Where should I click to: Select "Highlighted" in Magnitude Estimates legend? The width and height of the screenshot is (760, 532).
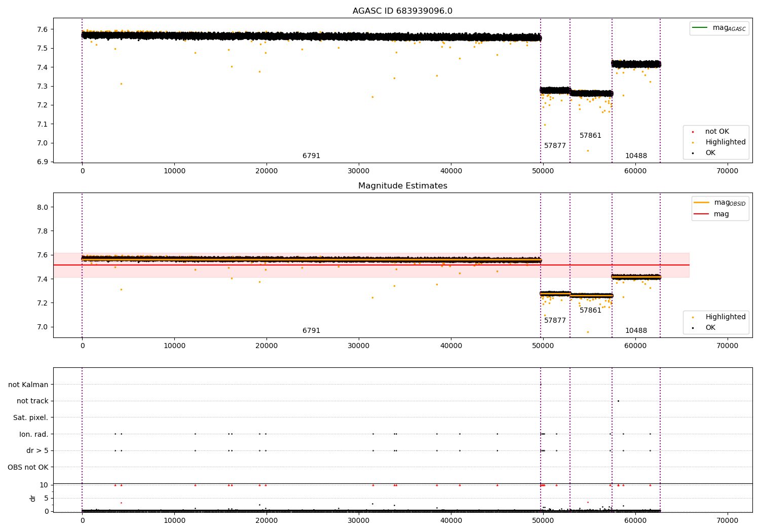coord(726,317)
